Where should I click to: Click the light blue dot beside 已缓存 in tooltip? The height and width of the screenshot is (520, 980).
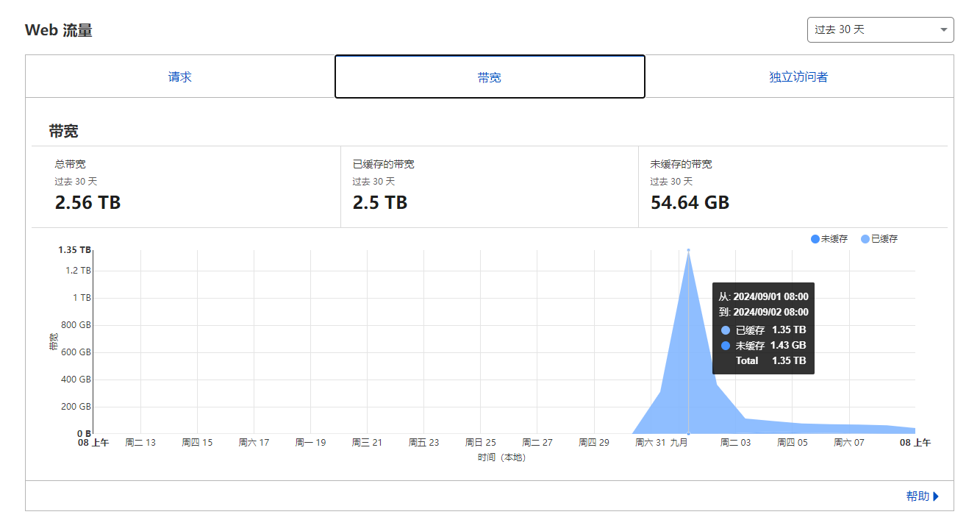[x=726, y=330]
